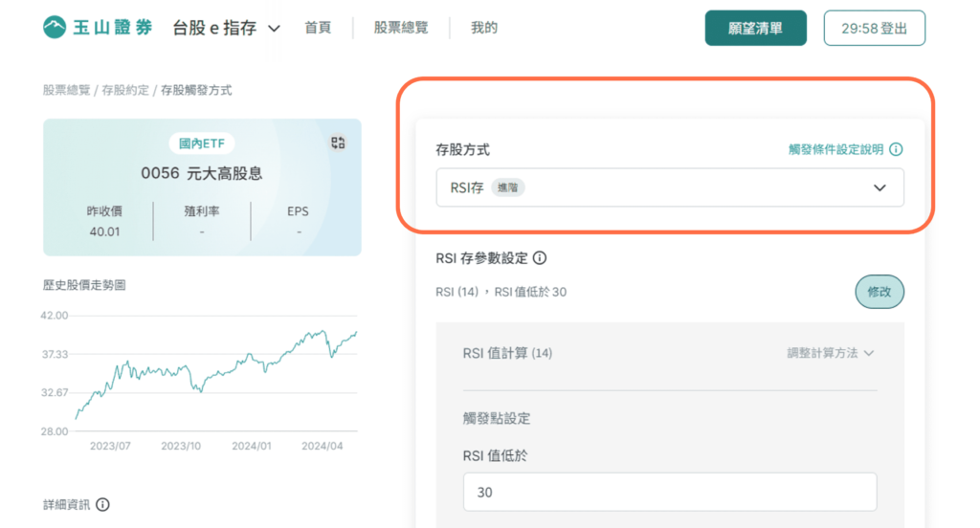
Task: Open 股票總覽 menu item
Action: click(401, 28)
